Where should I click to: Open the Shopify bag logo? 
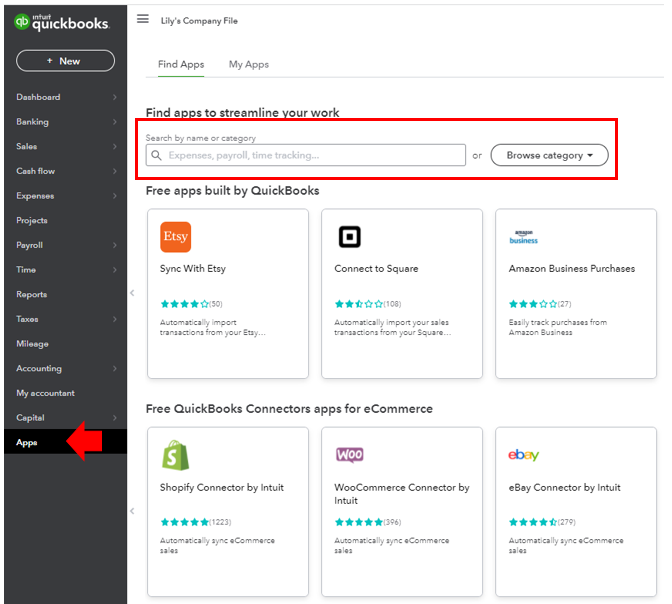coord(175,455)
